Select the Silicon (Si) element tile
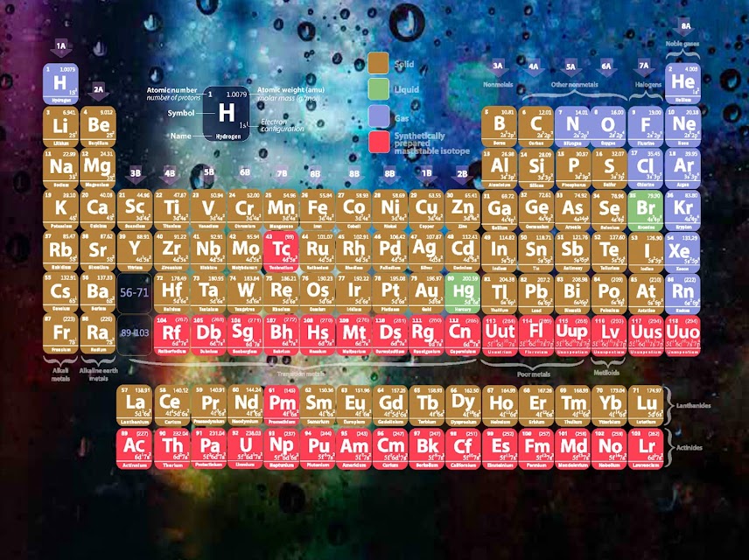Screen dimensions: 749x560 (535, 168)
